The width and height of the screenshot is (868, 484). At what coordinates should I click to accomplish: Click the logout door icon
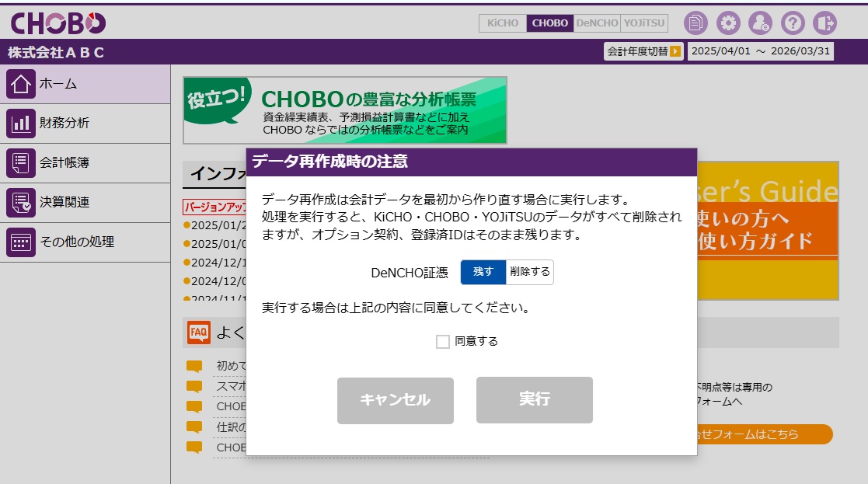824,23
